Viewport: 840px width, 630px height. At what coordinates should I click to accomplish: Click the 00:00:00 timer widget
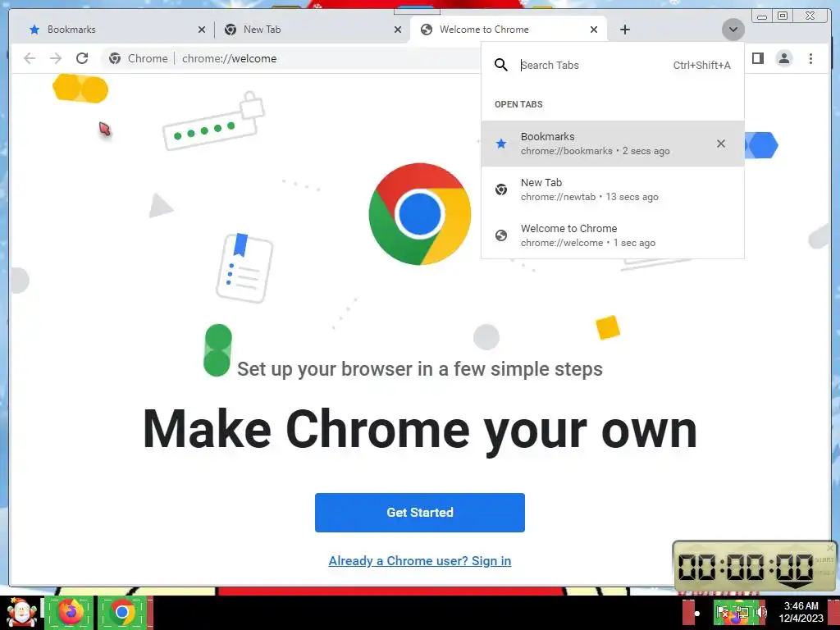pyautogui.click(x=754, y=566)
